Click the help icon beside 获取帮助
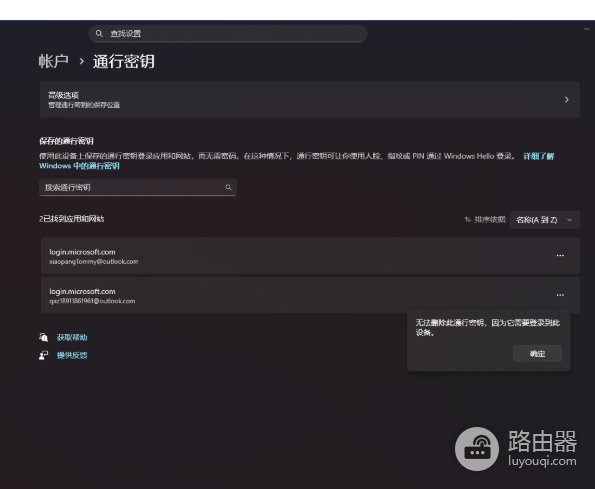The height and width of the screenshot is (489, 595). click(x=43, y=337)
